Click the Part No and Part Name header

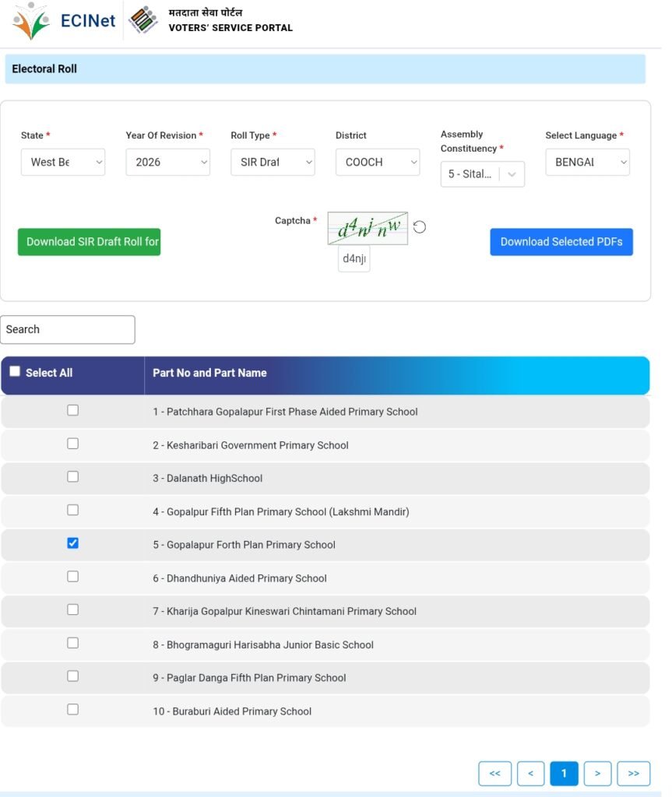tap(209, 373)
